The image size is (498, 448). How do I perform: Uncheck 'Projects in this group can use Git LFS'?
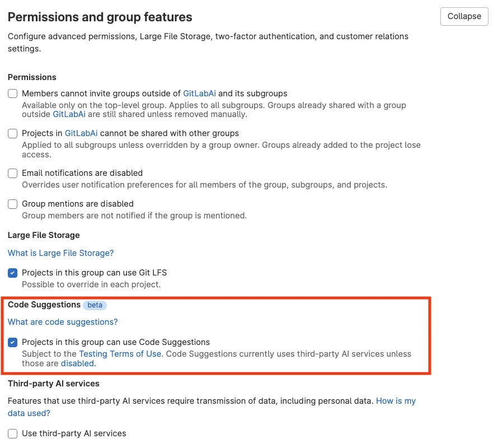pos(12,273)
